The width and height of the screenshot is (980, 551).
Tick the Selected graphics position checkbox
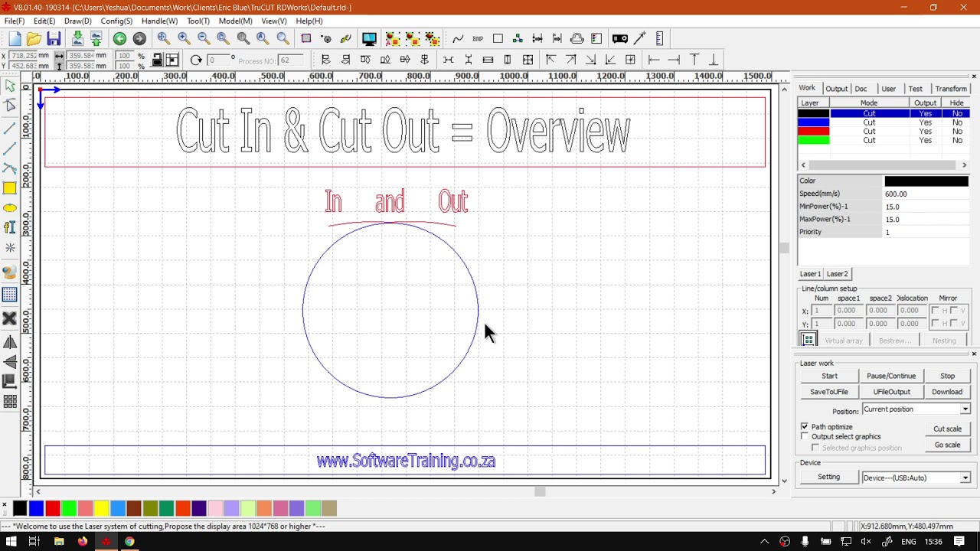tap(815, 448)
